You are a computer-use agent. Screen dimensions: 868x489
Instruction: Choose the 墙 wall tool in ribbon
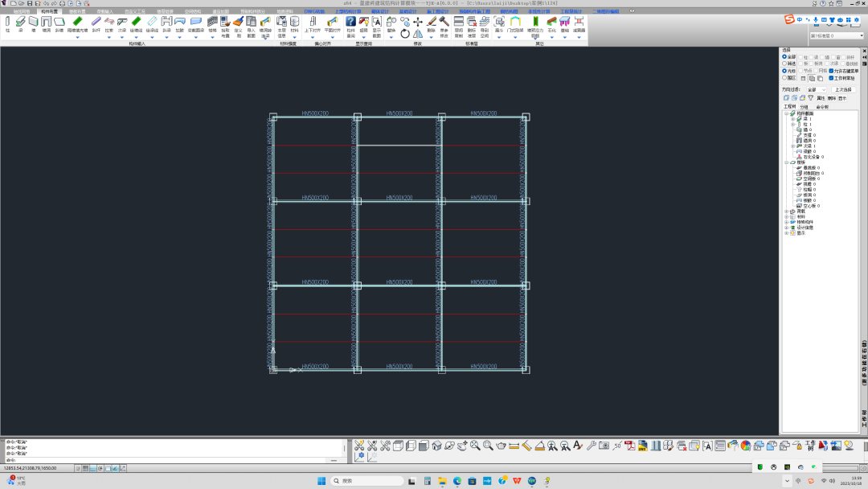[x=33, y=24]
